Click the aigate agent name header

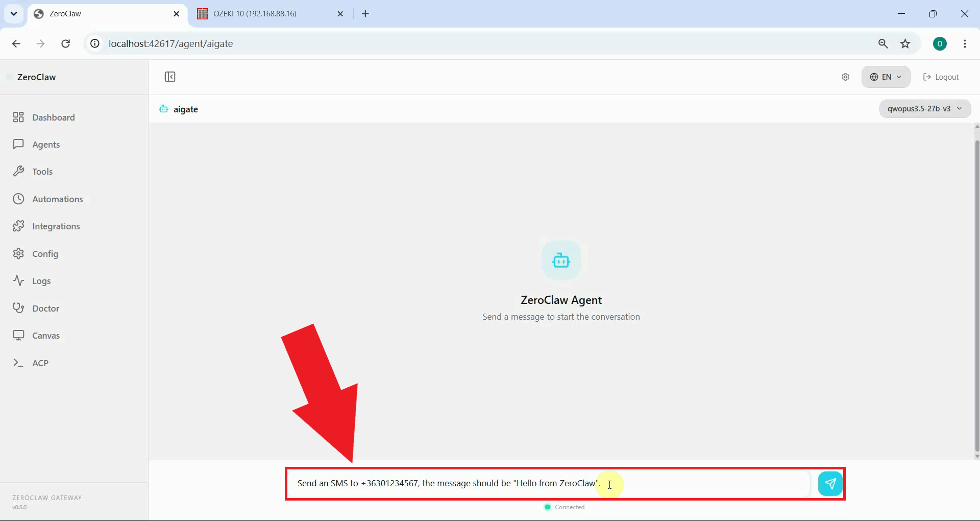(186, 109)
